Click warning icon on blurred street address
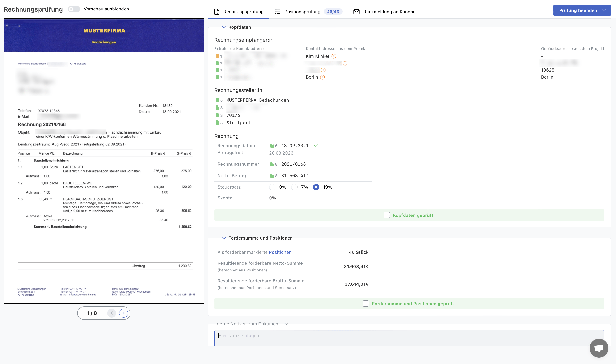This screenshot has width=616, height=364. tap(345, 63)
